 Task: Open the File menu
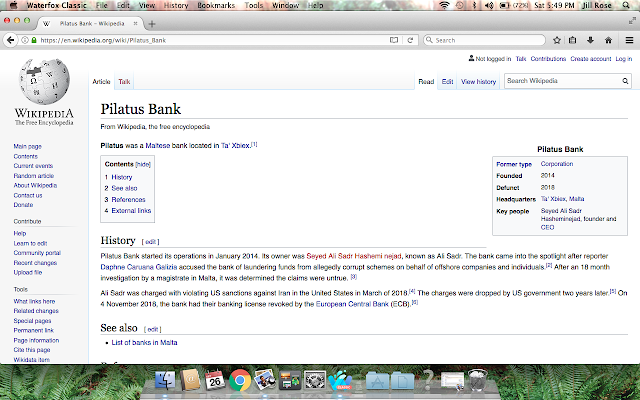101,5
